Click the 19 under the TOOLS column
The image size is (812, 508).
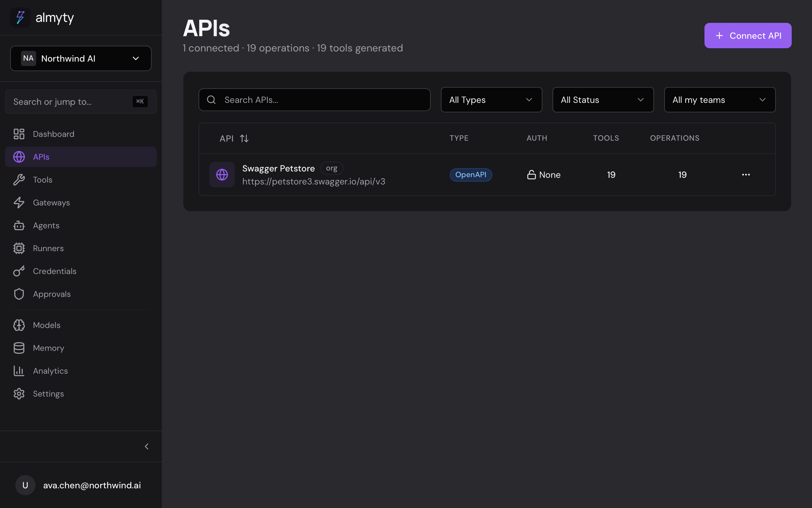611,175
